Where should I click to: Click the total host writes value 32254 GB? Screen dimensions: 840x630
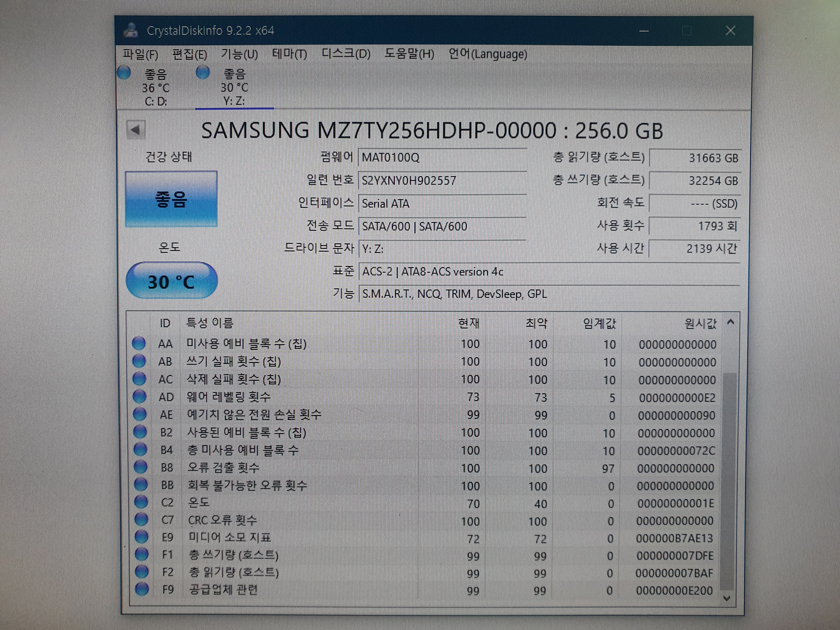[695, 181]
